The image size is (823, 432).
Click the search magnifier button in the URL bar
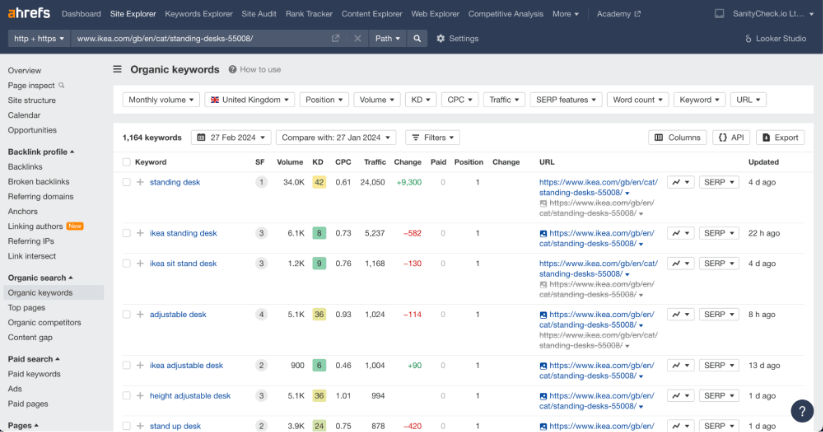tap(418, 38)
